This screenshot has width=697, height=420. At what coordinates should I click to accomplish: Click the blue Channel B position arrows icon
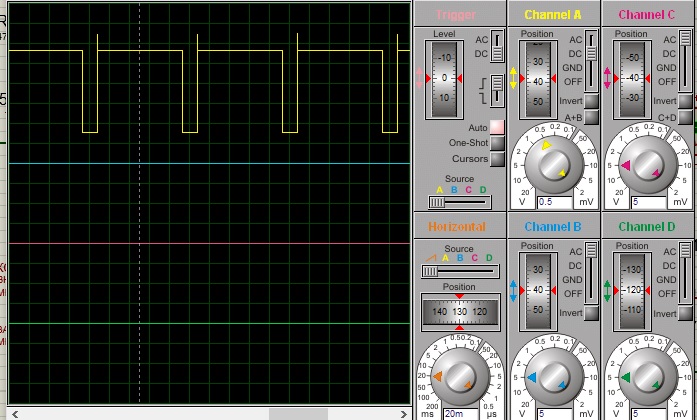click(x=514, y=291)
